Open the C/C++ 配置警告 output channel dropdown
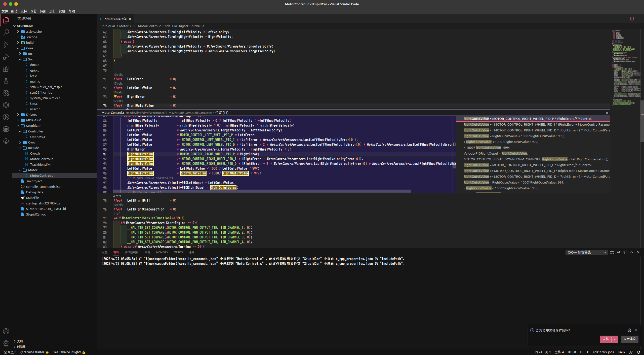Image resolution: width=644 pixels, height=355 pixels. pos(587,253)
